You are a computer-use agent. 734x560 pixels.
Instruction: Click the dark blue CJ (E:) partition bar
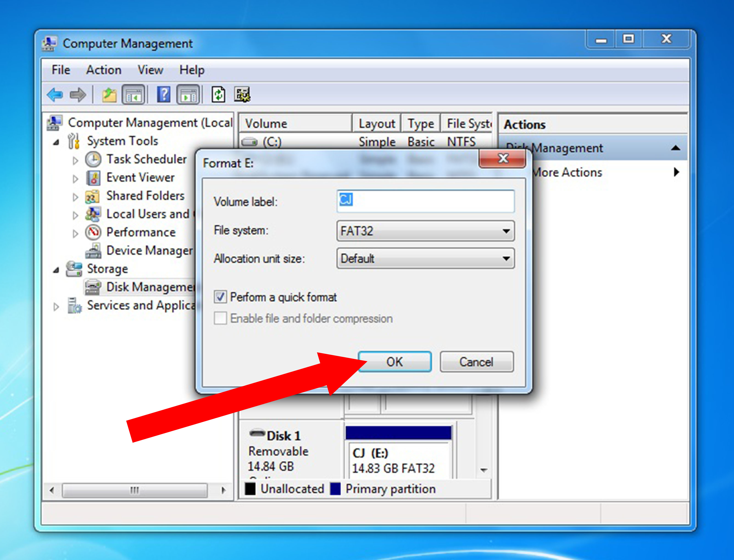click(398, 433)
